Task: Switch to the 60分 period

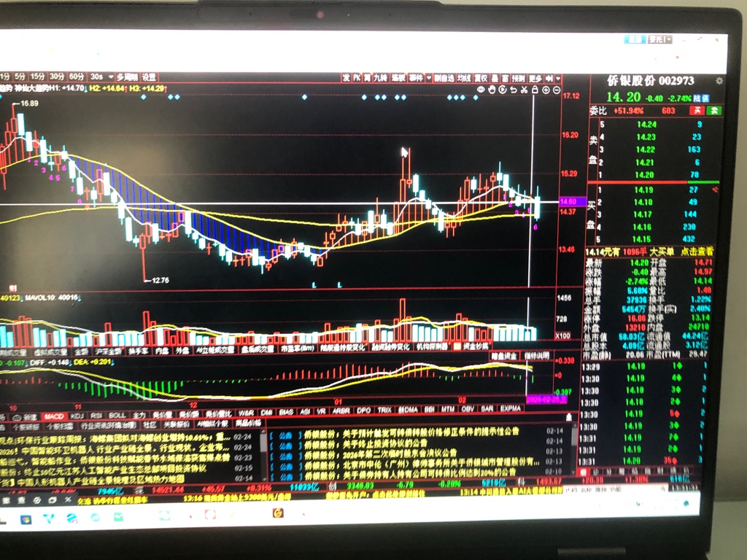Action: [76, 77]
